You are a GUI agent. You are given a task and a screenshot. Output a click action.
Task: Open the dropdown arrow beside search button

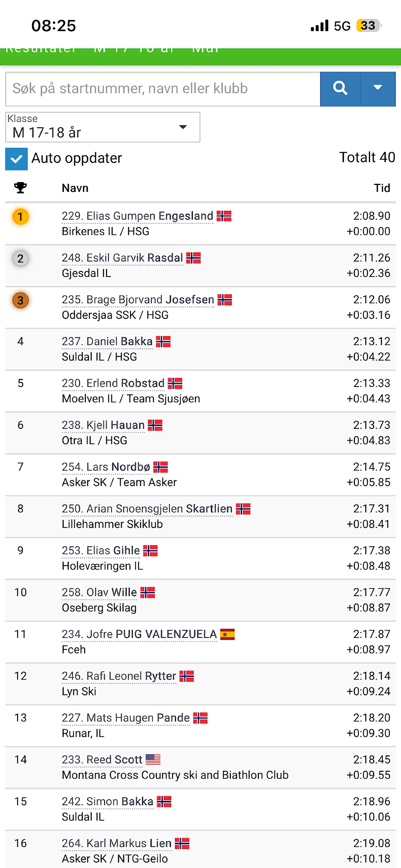[x=378, y=89]
